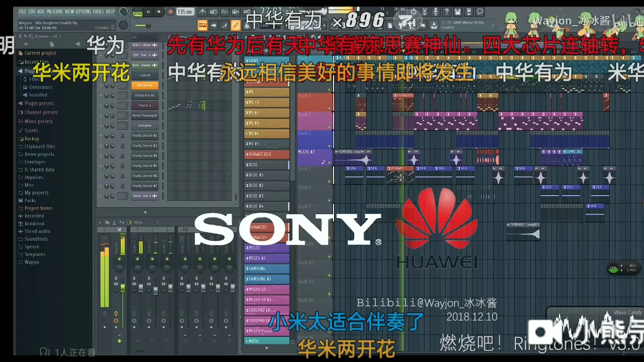Open the OPTIONS menu
This screenshot has width=644, height=362.
tap(84, 11)
